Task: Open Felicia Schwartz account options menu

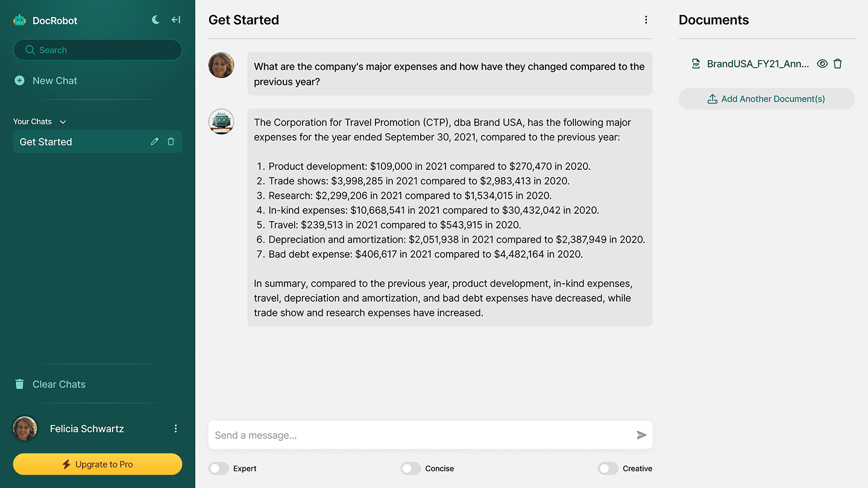Action: click(175, 428)
